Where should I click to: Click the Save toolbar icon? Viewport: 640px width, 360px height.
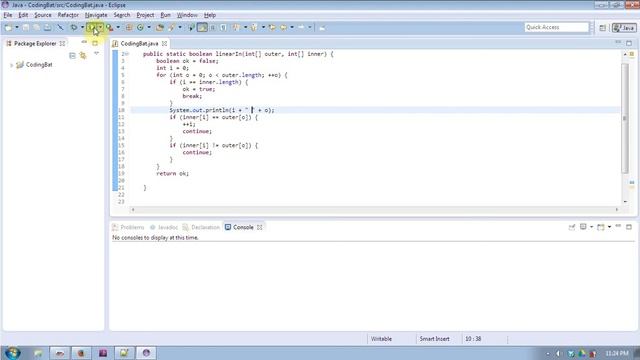[26, 27]
